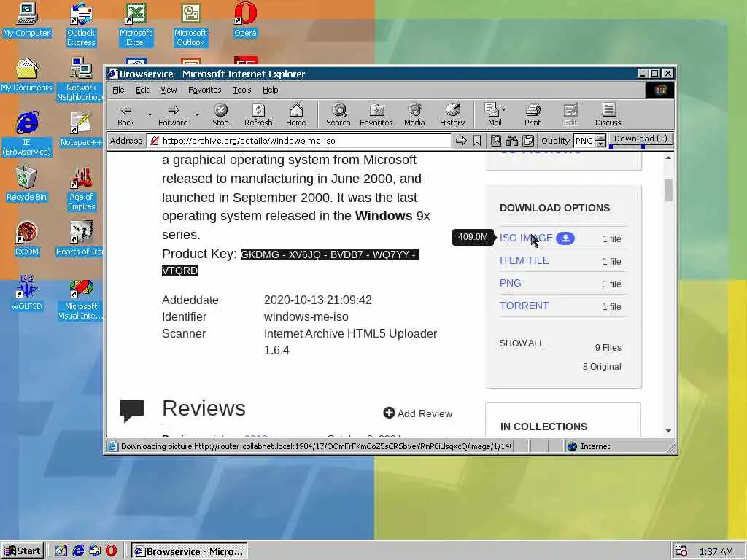747x560 pixels.
Task: Click the TORRENT download link
Action: (524, 306)
